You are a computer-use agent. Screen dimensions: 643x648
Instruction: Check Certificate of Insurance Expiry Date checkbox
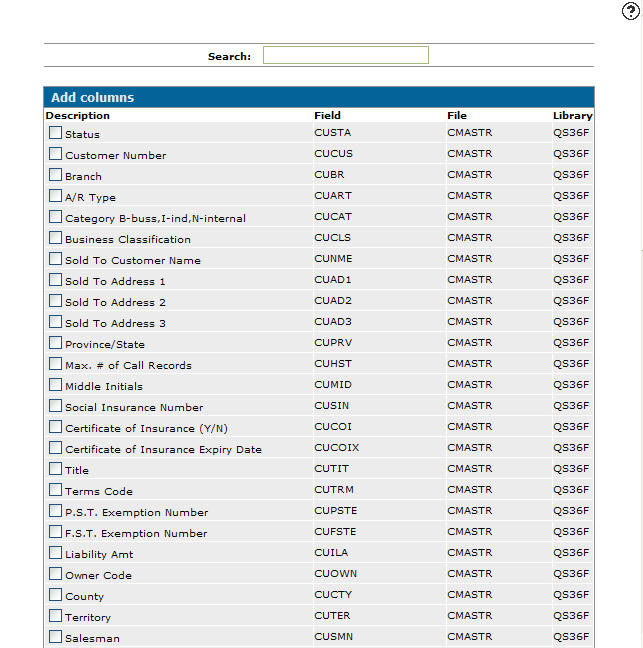(x=55, y=448)
